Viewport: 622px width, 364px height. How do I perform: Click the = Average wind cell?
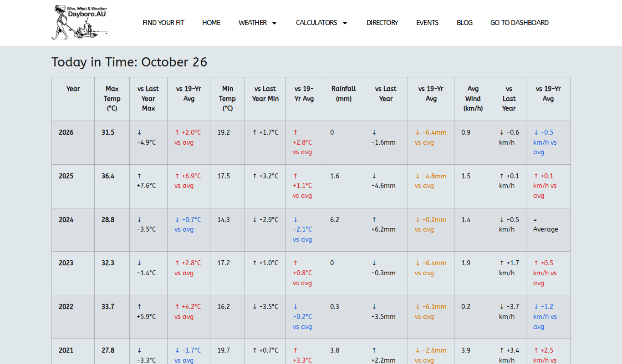point(548,230)
